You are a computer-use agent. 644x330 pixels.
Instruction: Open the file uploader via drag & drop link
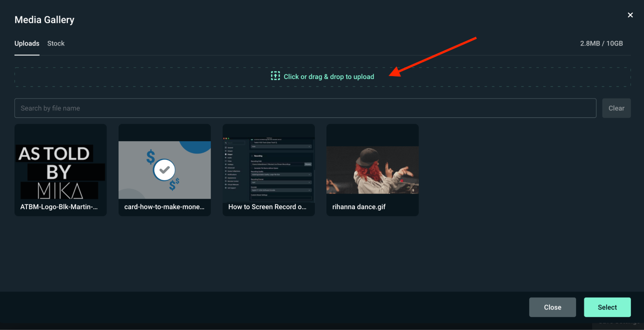(329, 77)
